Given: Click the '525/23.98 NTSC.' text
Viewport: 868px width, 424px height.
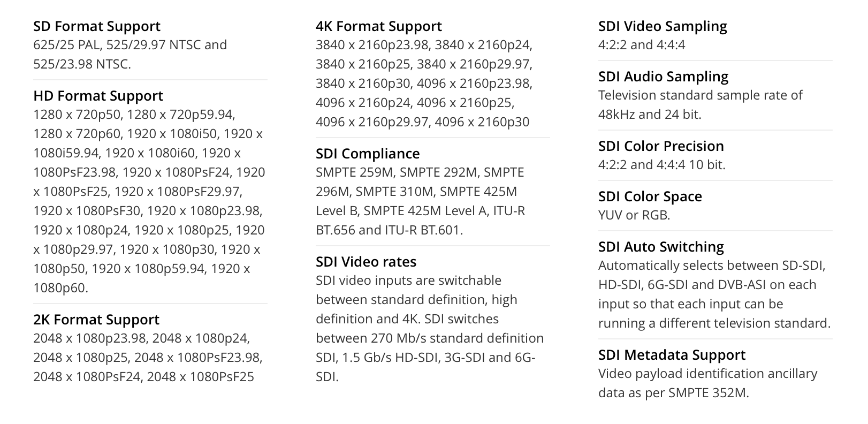Looking at the screenshot, I should tap(82, 64).
